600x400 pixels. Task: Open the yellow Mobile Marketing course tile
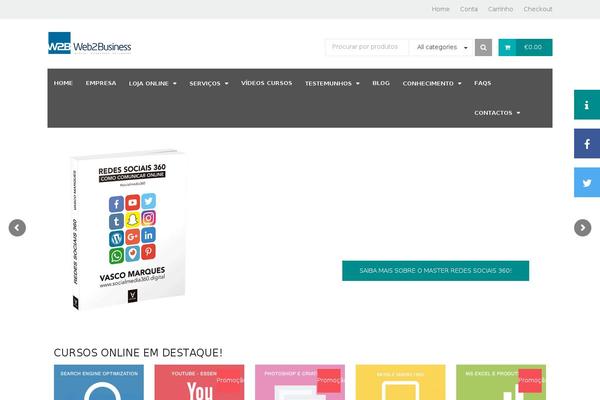pos(400,382)
